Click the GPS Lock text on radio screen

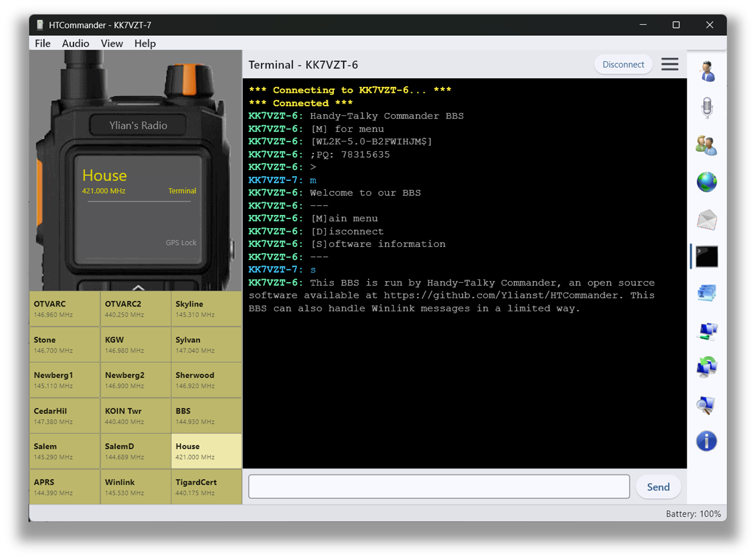tap(181, 242)
